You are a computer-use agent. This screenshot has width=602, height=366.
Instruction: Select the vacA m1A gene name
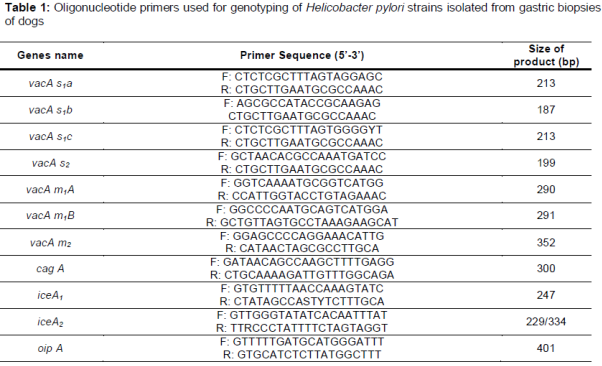tap(50, 190)
